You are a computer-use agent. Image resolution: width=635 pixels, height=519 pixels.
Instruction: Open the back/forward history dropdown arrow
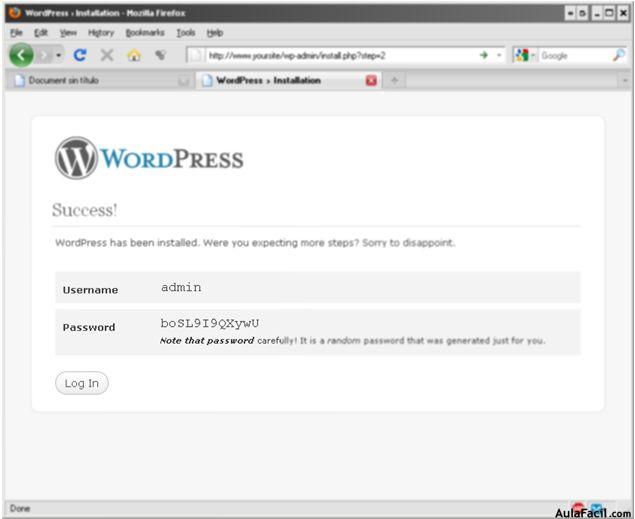(59, 55)
